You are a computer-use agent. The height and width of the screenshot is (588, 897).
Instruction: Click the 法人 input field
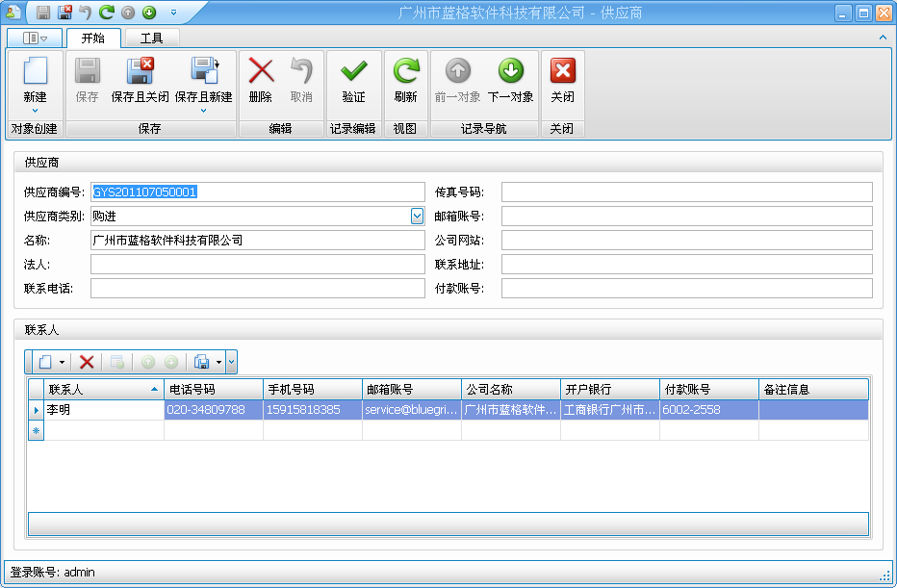click(x=257, y=265)
